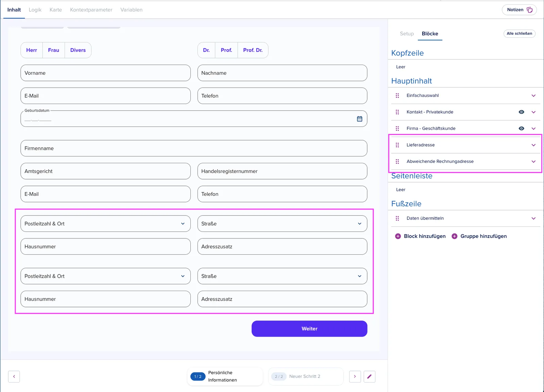This screenshot has height=392, width=544.
Task: Click the plus icon beside Gruppe hinzufügen
Action: [x=454, y=236]
